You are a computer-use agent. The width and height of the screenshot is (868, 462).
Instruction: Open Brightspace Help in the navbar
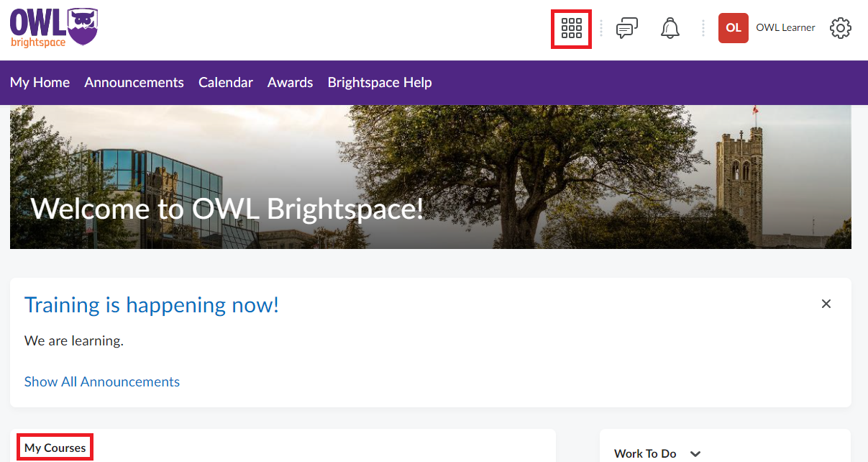pyautogui.click(x=380, y=83)
